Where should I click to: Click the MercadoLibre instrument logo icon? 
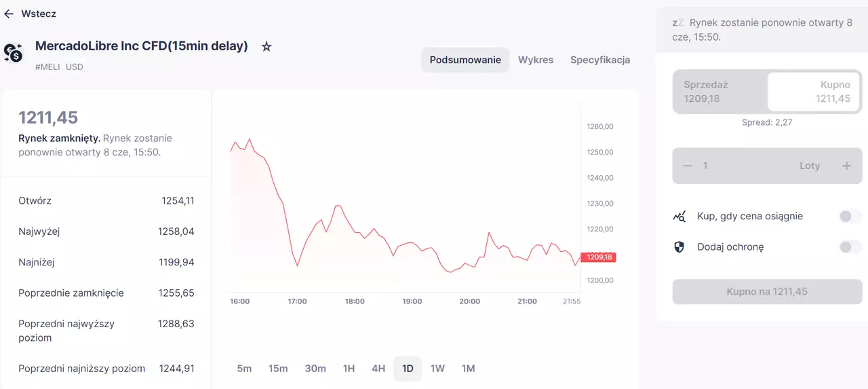(14, 52)
